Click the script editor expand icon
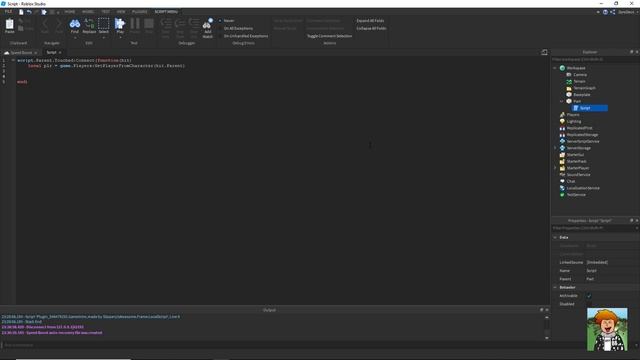Image resolution: width=640 pixels, height=360 pixels. 544,52
